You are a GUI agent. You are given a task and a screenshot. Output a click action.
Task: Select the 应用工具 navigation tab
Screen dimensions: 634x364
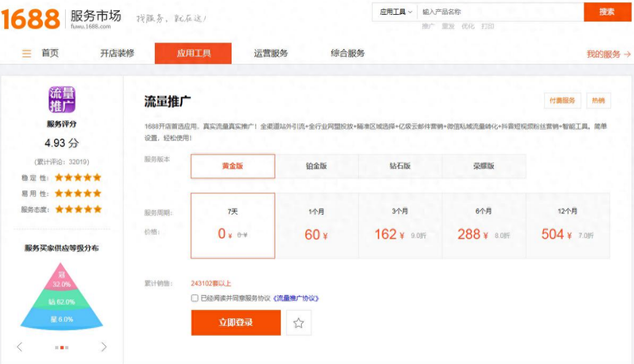[194, 53]
